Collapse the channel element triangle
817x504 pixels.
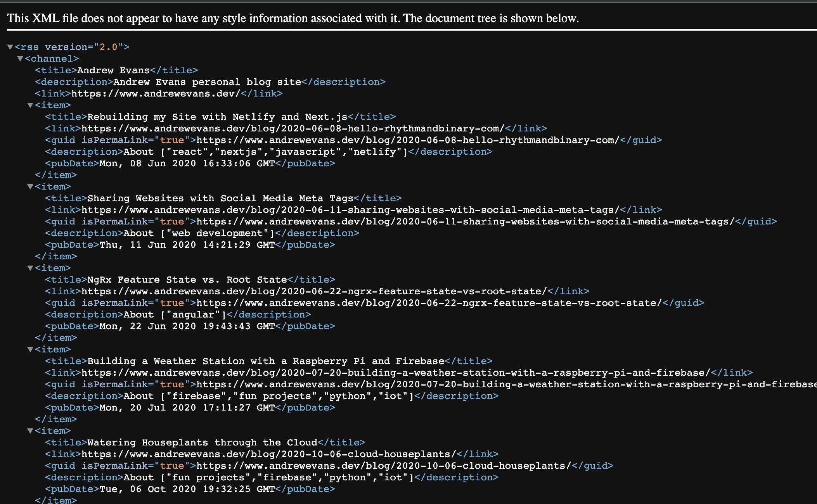20,59
